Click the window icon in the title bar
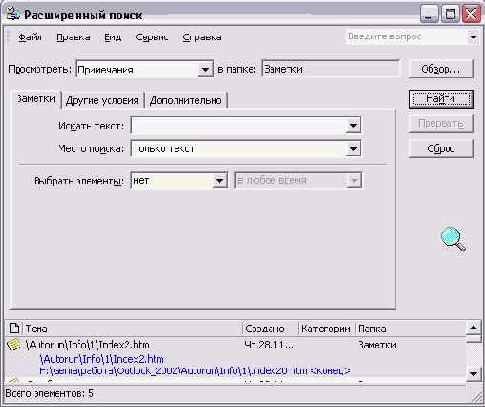Screen dimensions: 485x407 pos(13,14)
